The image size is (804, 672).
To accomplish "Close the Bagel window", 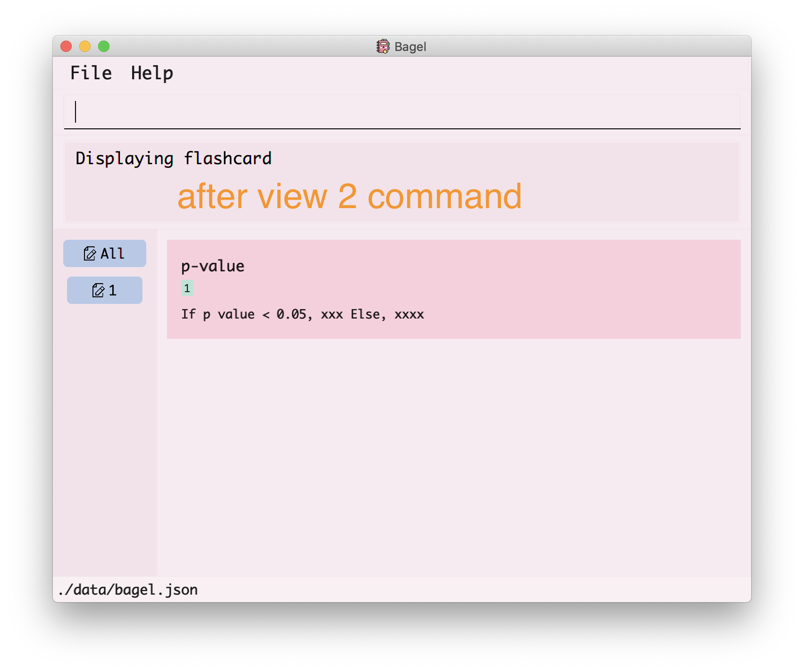I will (x=66, y=46).
